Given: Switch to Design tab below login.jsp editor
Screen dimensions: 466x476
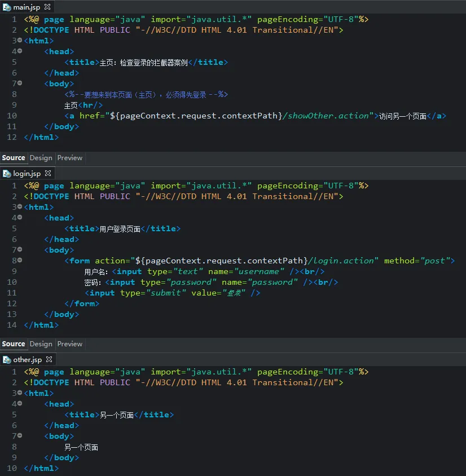Looking at the screenshot, I should click(41, 344).
